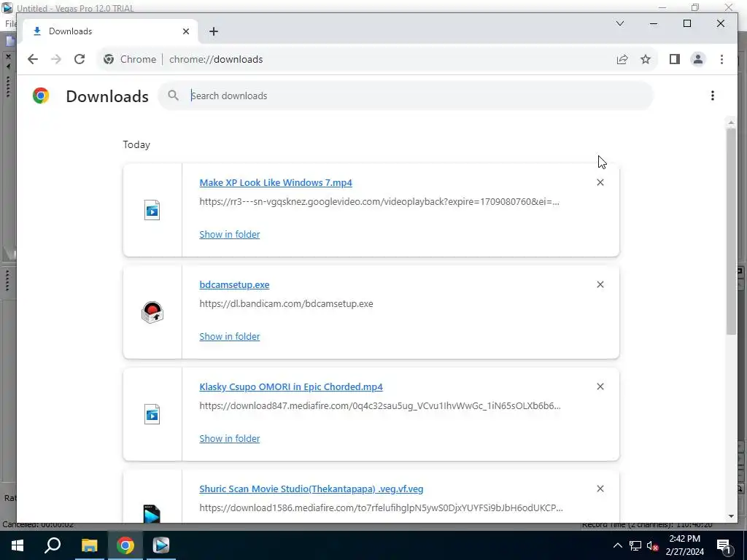Remove Make XP Look Like Windows 7.mp4 from the list
This screenshot has height=560, width=747.
600,182
